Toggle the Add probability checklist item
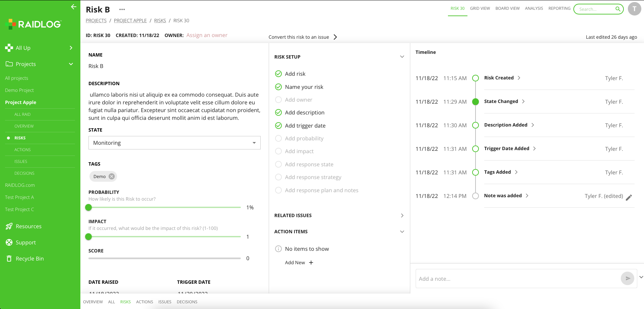The height and width of the screenshot is (309, 644). click(278, 138)
